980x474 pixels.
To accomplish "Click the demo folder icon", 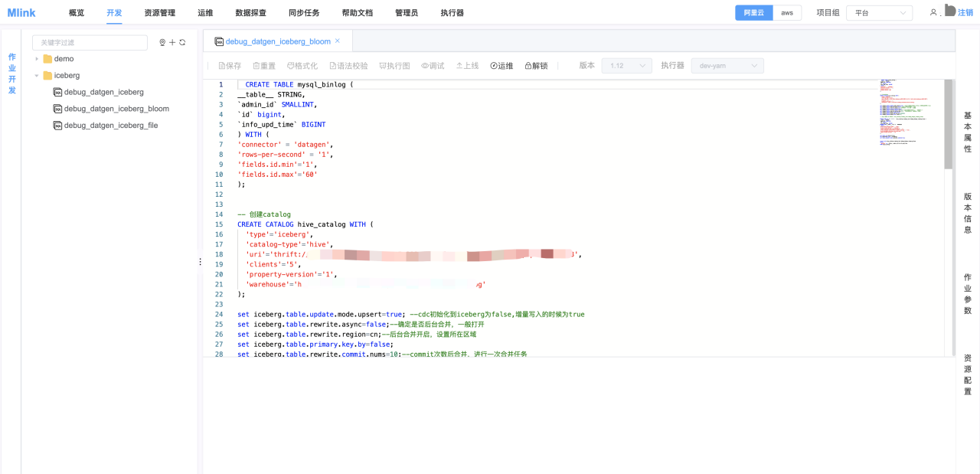I will click(x=47, y=59).
